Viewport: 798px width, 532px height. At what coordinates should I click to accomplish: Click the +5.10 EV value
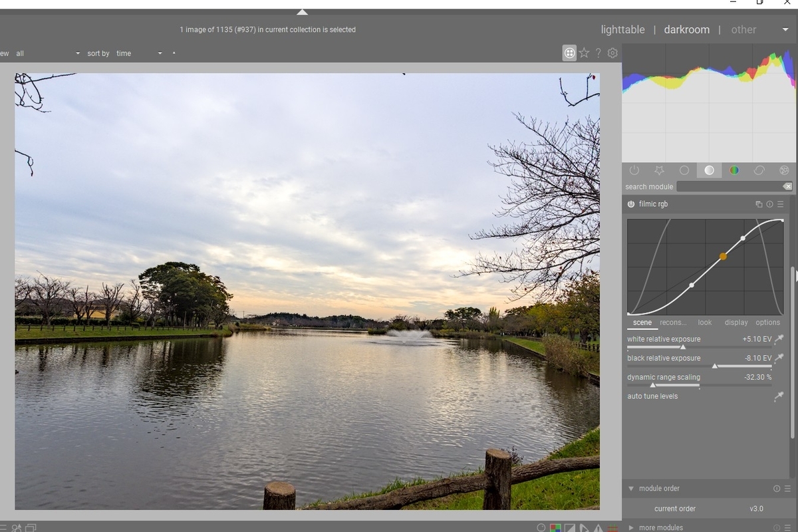(x=757, y=339)
